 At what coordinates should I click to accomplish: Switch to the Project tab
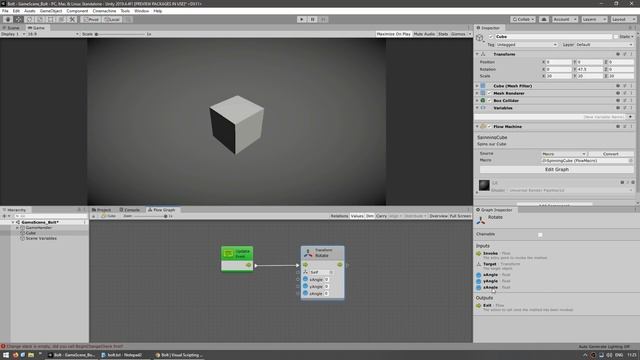102,210
